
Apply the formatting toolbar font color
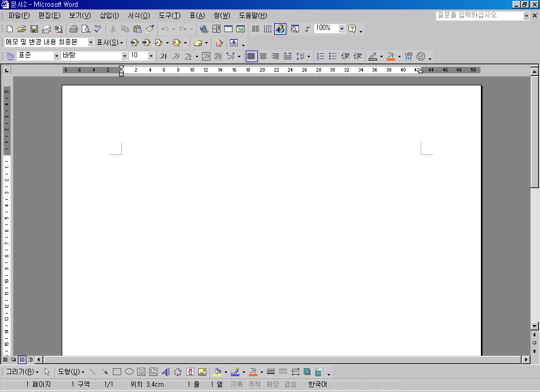point(391,56)
